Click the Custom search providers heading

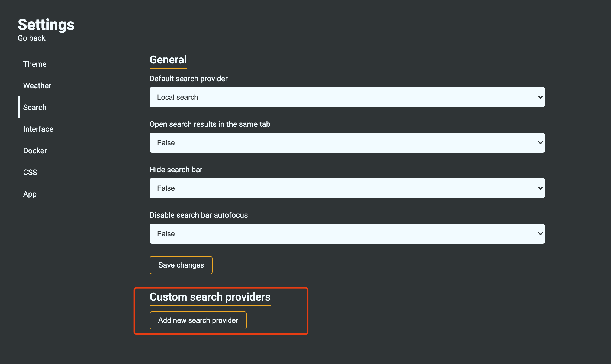click(210, 297)
